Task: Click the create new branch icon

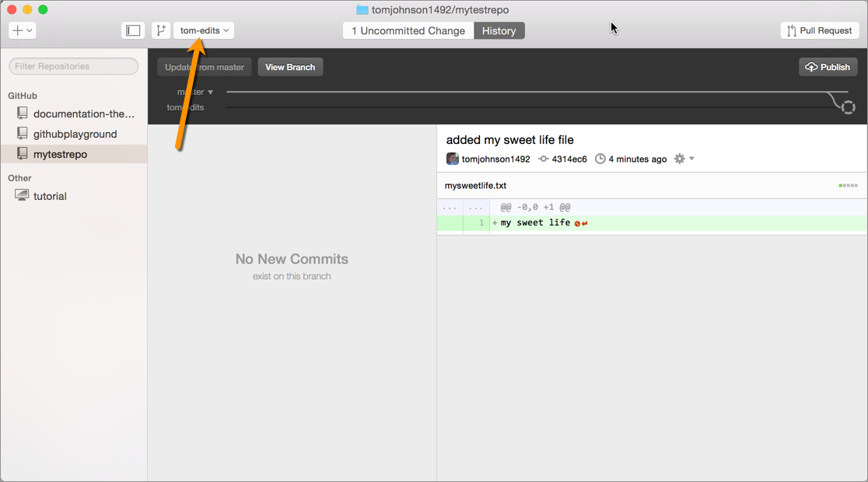Action: coord(161,30)
